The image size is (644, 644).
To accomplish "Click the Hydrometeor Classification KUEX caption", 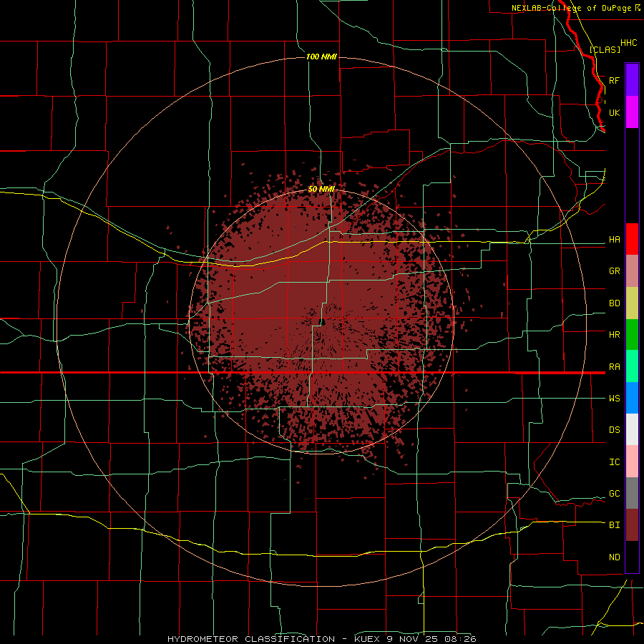I will 321,639.
